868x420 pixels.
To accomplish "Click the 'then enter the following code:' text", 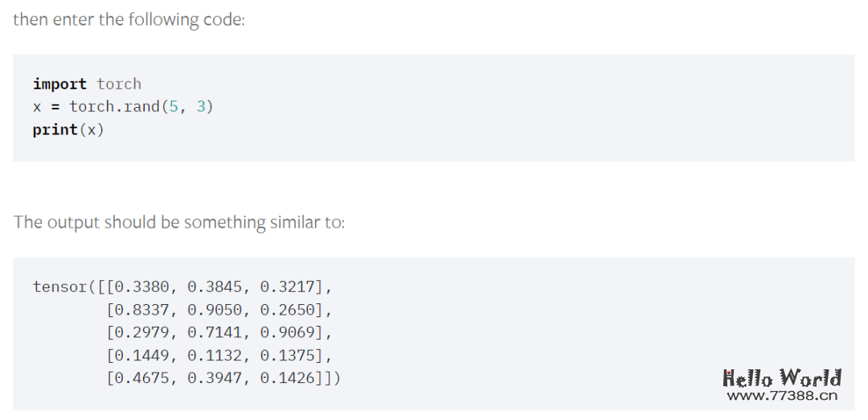I will click(129, 20).
